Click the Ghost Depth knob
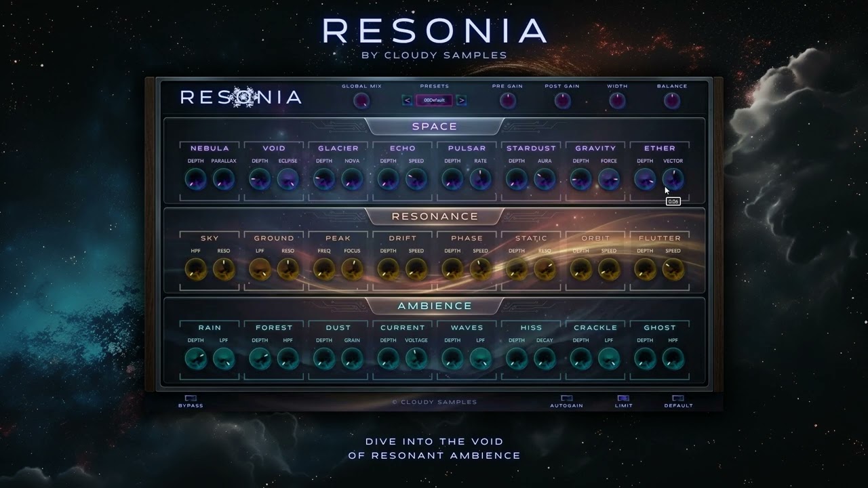 [645, 359]
